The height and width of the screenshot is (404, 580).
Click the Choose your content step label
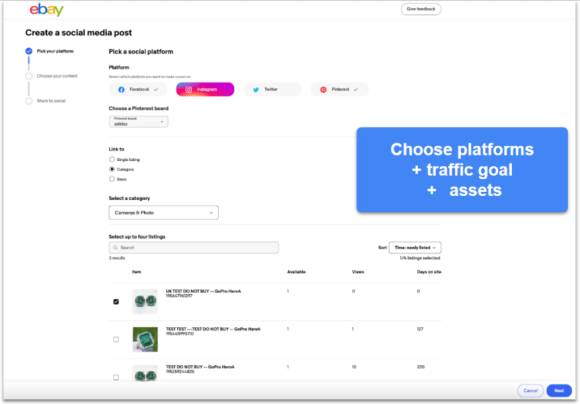click(57, 76)
